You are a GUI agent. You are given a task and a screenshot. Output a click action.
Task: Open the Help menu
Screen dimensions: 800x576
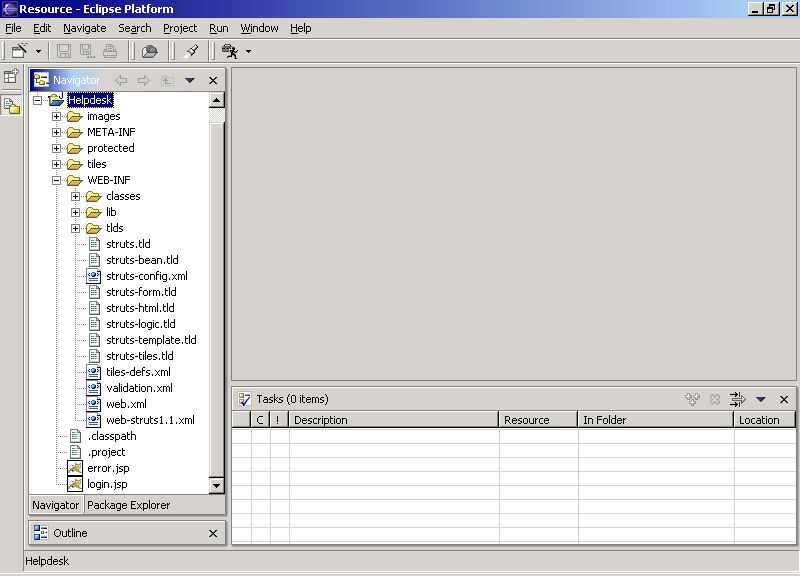coord(301,28)
